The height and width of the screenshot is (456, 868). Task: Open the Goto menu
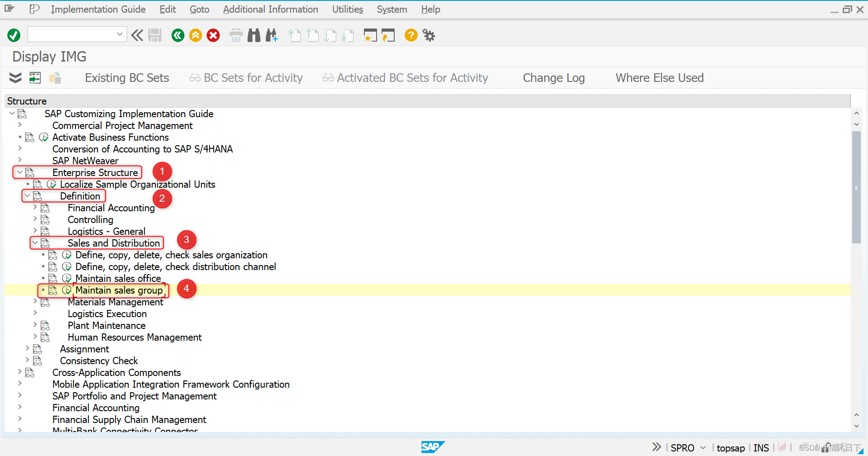point(199,9)
